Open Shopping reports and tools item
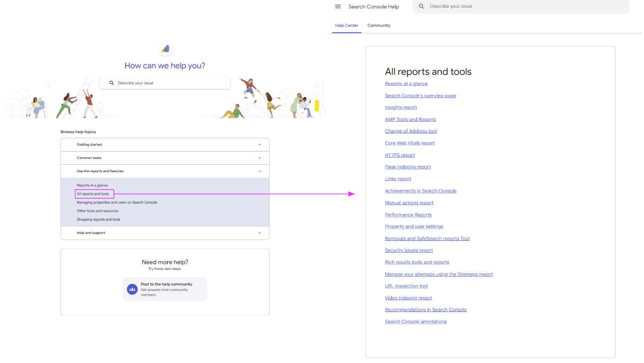 tap(99, 219)
